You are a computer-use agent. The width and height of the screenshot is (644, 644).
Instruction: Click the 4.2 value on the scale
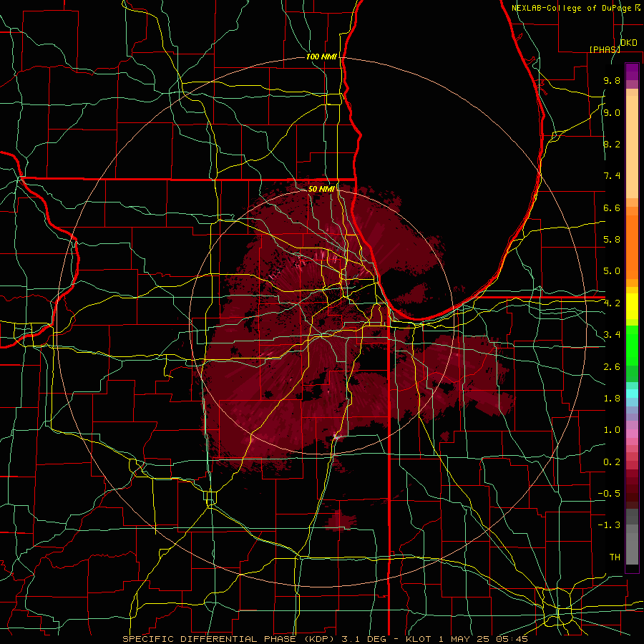coord(612,303)
